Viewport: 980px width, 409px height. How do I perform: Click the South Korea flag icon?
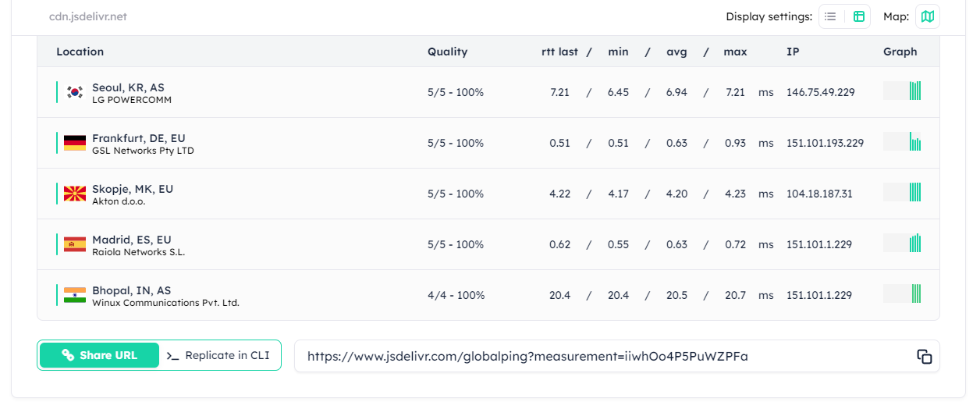[x=75, y=92]
